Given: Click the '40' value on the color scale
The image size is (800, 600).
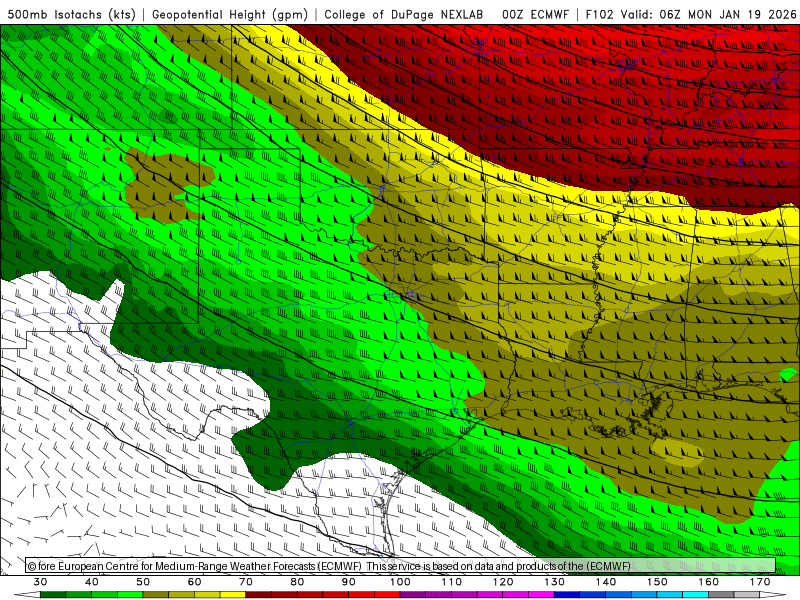Looking at the screenshot, I should pyautogui.click(x=91, y=582).
